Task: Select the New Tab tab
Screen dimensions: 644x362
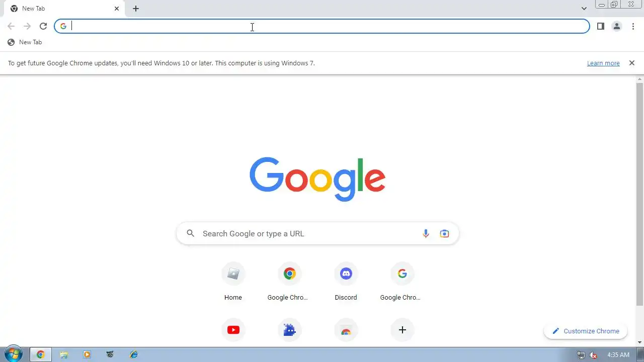Action: click(x=64, y=9)
